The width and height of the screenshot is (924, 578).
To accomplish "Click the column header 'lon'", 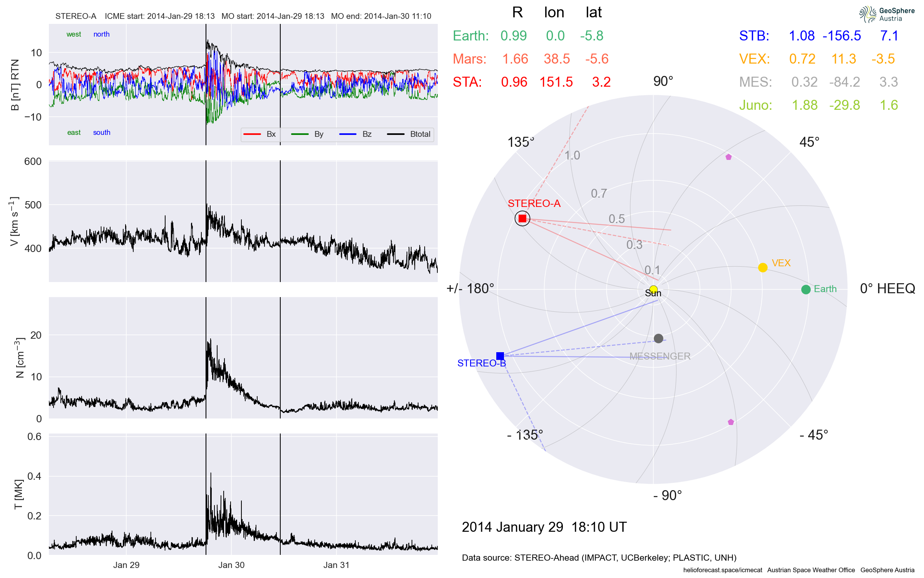I will tap(554, 13).
